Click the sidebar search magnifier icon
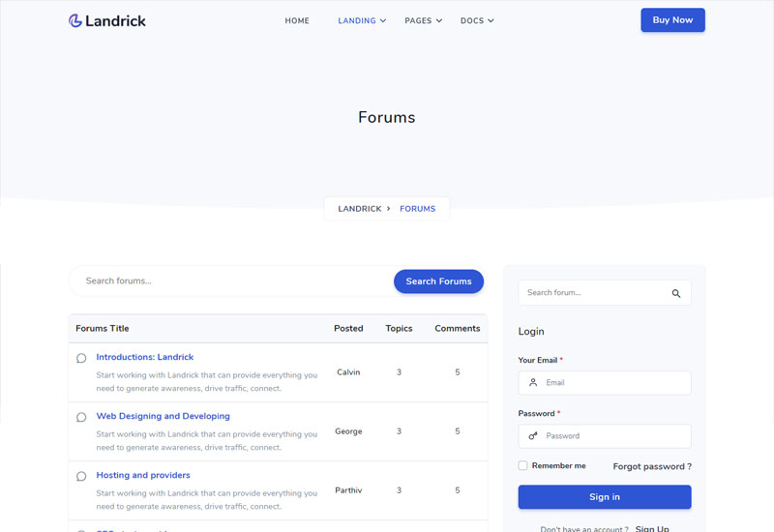774x532 pixels. 676,293
